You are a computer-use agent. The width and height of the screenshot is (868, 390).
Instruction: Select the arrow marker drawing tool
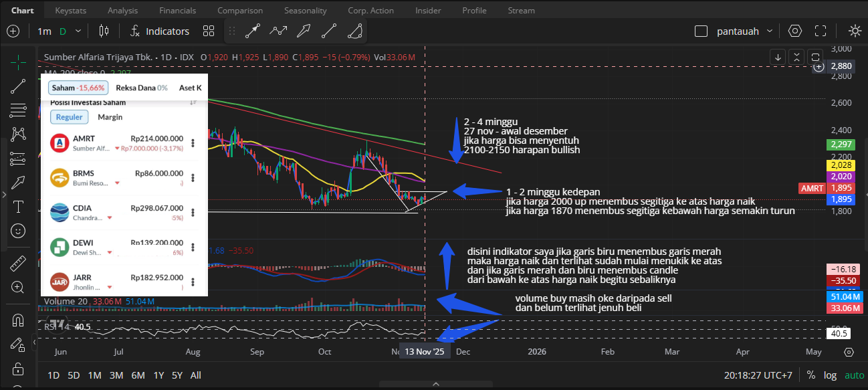(x=253, y=31)
